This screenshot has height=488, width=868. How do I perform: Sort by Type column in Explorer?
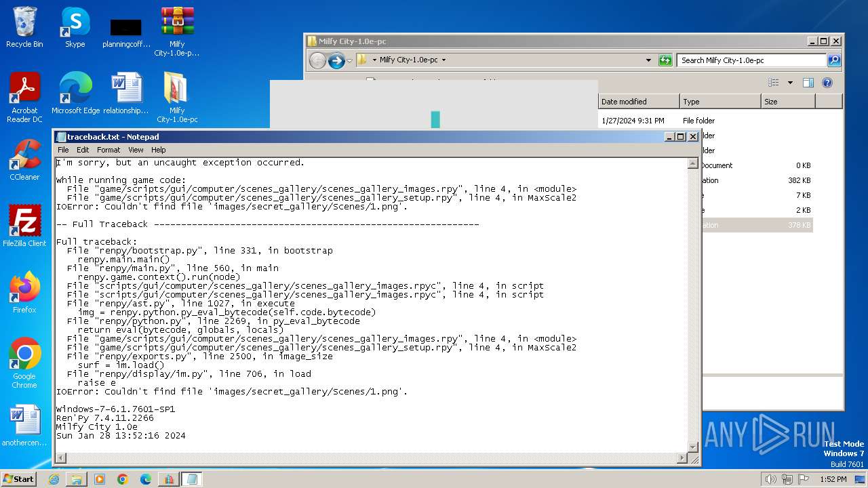720,102
